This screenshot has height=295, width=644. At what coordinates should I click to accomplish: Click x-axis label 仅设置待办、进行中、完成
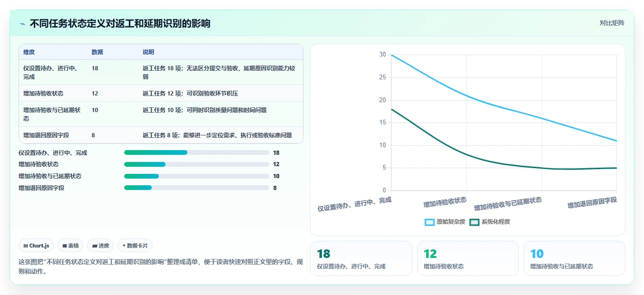pos(354,204)
